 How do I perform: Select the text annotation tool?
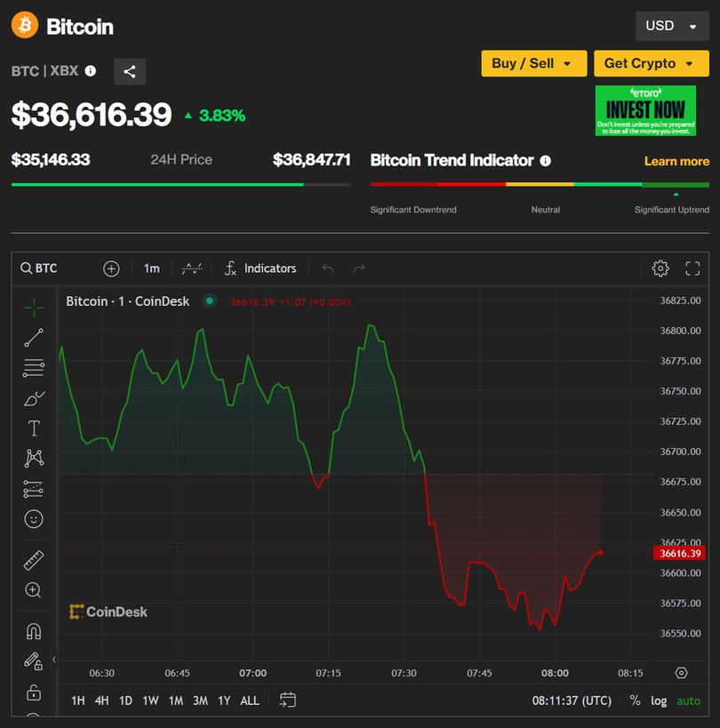click(x=34, y=428)
